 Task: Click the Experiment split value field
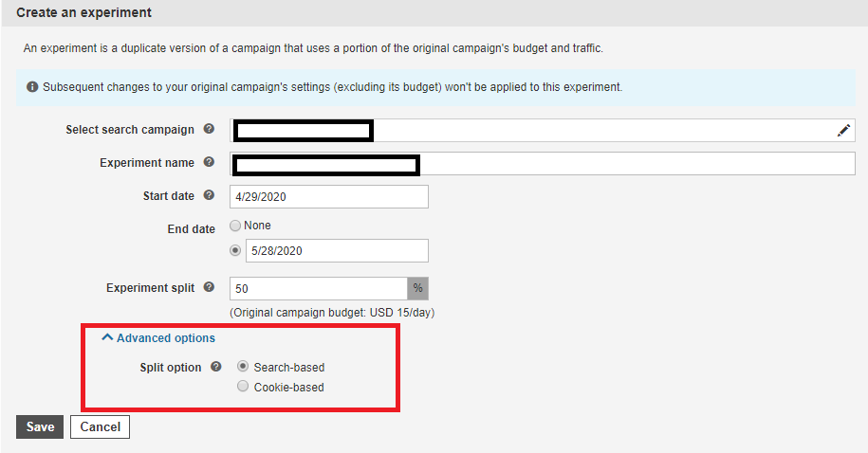tap(319, 288)
